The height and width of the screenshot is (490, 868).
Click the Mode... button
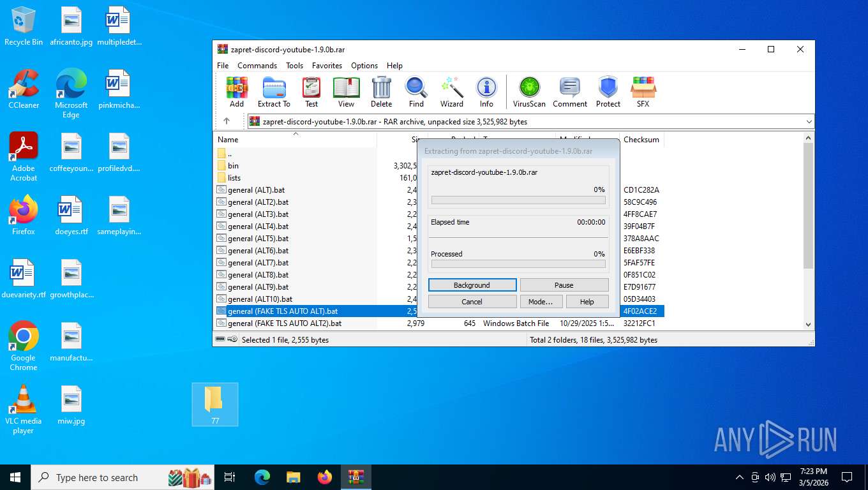(x=541, y=302)
